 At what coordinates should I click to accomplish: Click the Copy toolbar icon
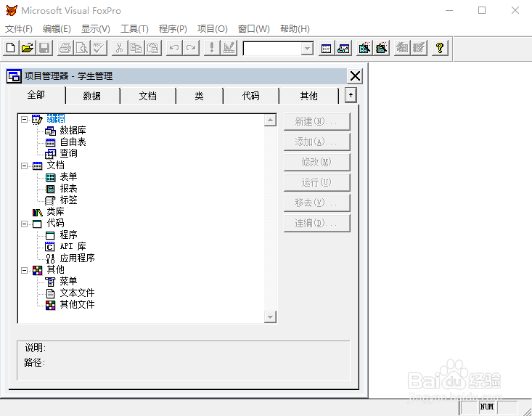coord(136,48)
